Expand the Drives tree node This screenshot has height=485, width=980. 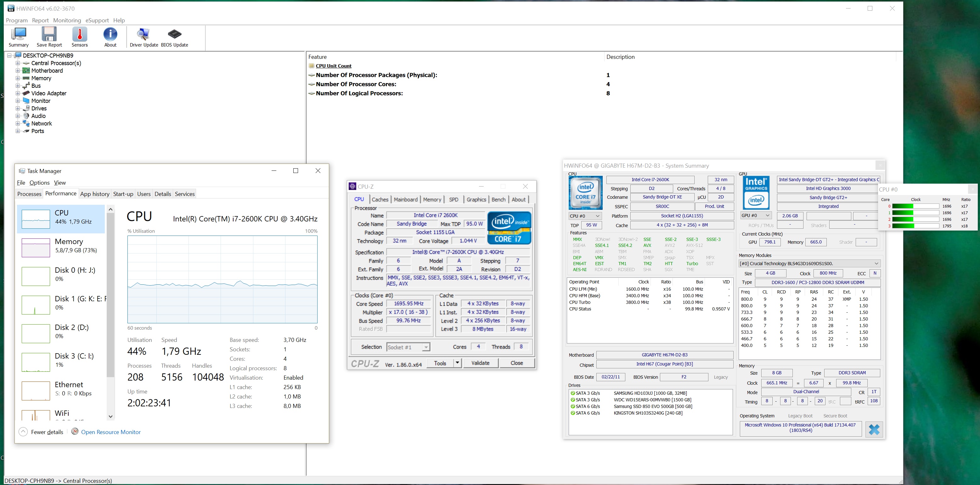click(x=18, y=108)
